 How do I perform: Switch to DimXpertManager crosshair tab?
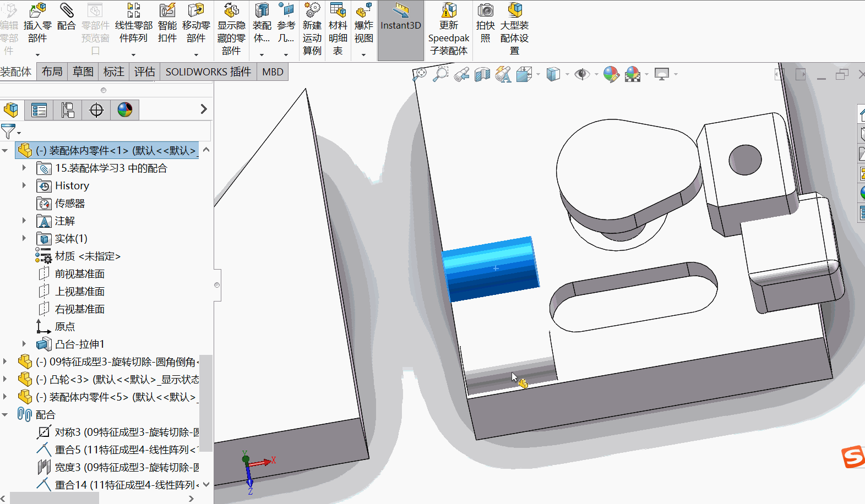96,110
